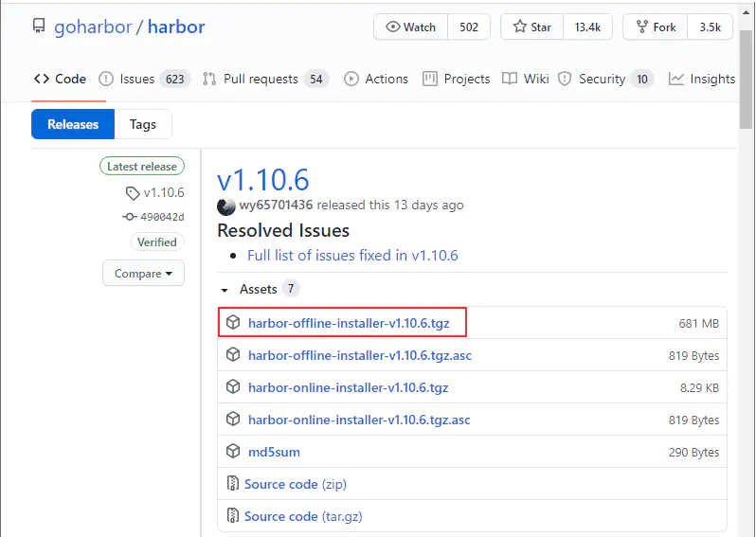The width and height of the screenshot is (756, 537).
Task: Click zip file icon for Source code (zip)
Action: pyautogui.click(x=233, y=483)
